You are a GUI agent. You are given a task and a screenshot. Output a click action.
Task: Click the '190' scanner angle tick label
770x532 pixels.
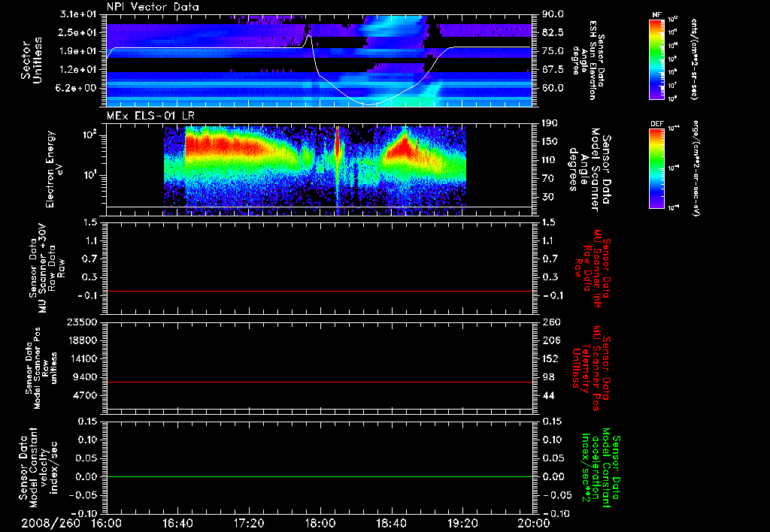coord(550,123)
